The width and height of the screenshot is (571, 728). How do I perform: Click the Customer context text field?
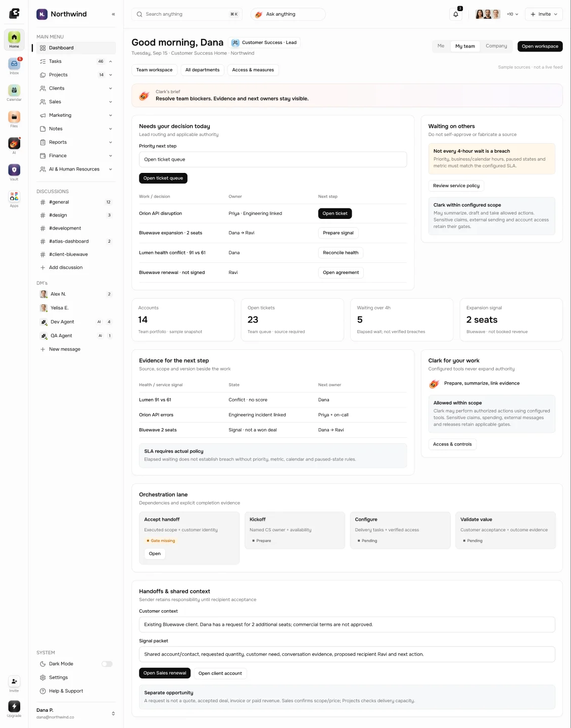click(x=347, y=624)
